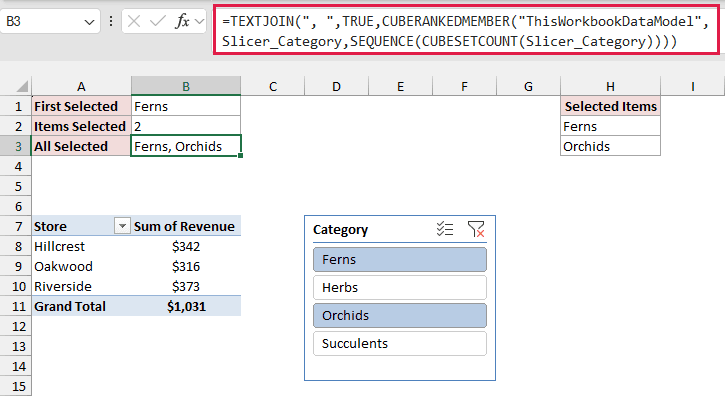Click the Riverside store cell
Viewport: 725px width, 396px height.
81,286
